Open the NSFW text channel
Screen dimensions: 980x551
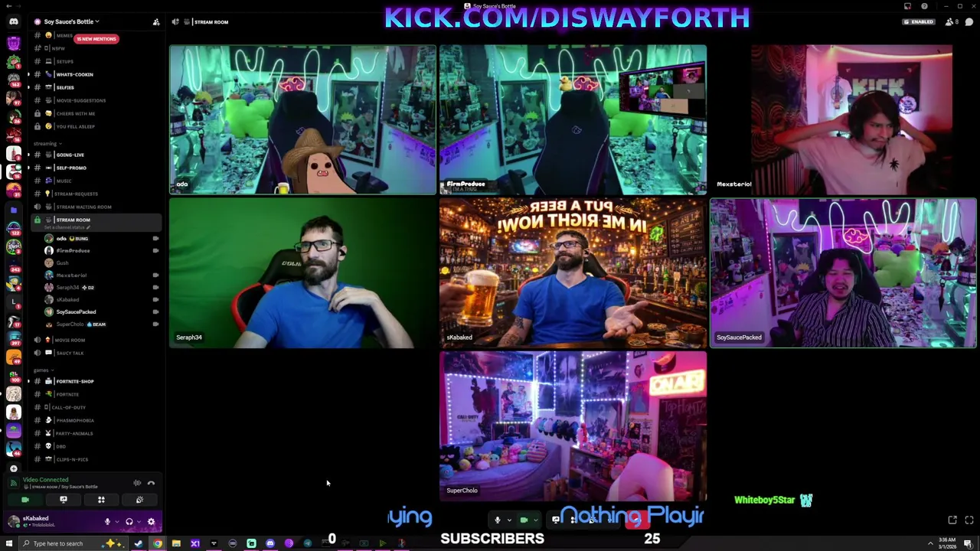point(96,48)
